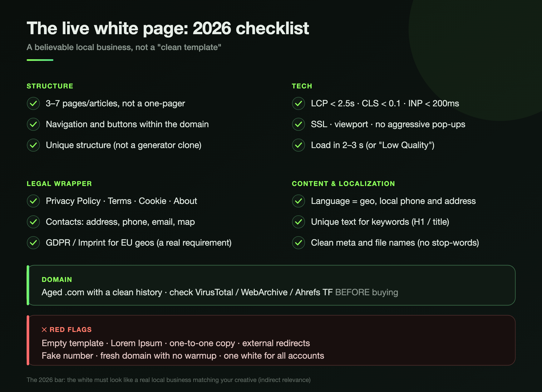Click text 'Unique text for keywords (H1 / title)'
The width and height of the screenshot is (542, 392).
click(380, 222)
